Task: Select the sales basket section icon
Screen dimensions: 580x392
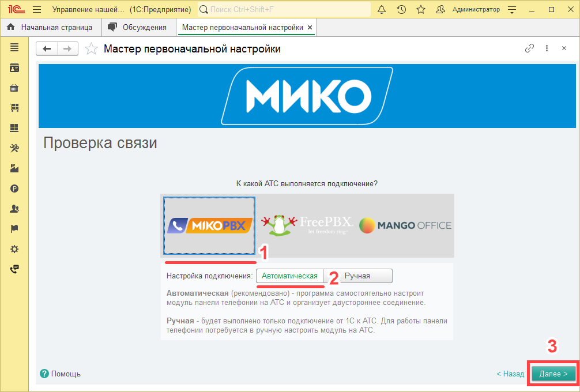Action: (x=14, y=88)
